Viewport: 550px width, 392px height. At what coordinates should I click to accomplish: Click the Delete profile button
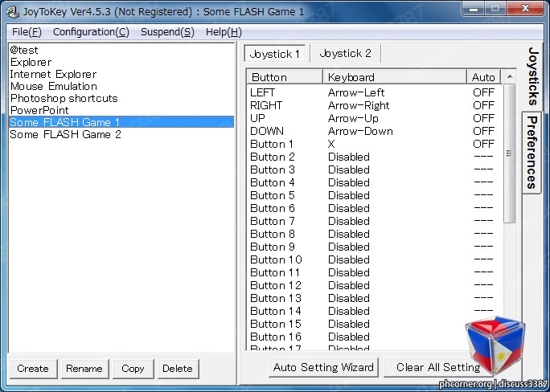178,369
